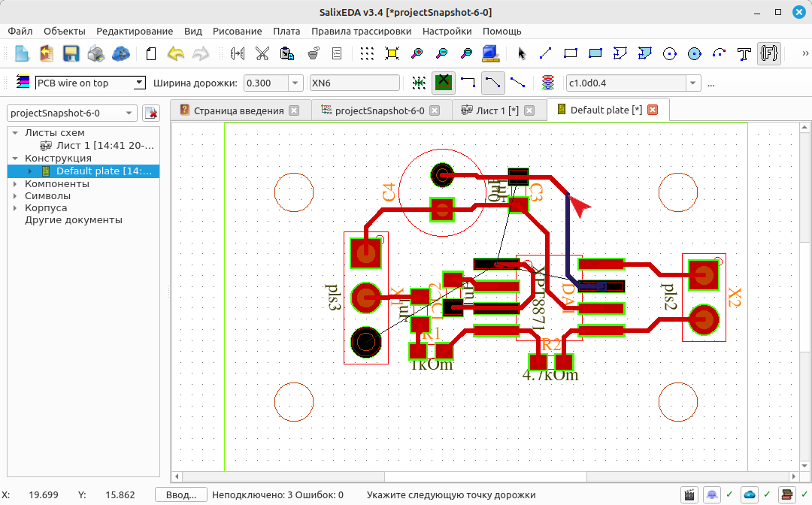812x505 pixels.
Task: Collapse the Конструкция tree node
Action: (15, 159)
